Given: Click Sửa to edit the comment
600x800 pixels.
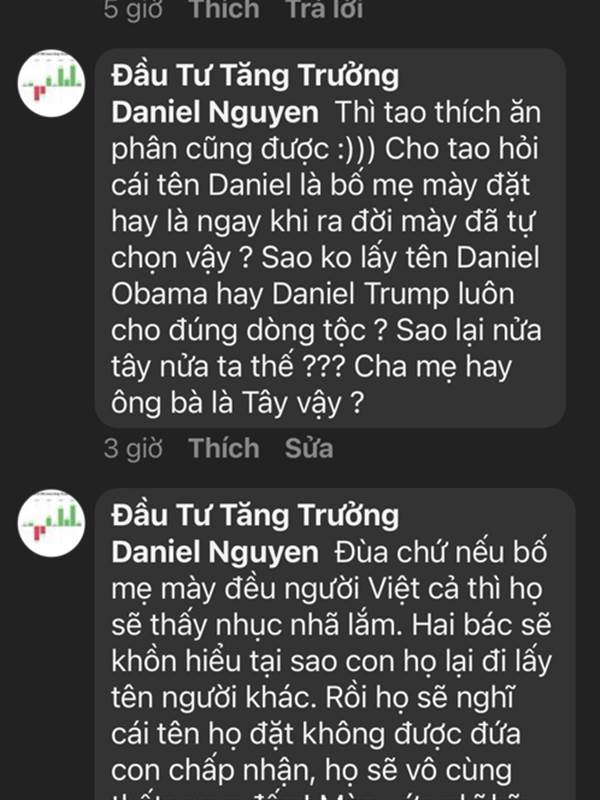Looking at the screenshot, I should pos(309,448).
